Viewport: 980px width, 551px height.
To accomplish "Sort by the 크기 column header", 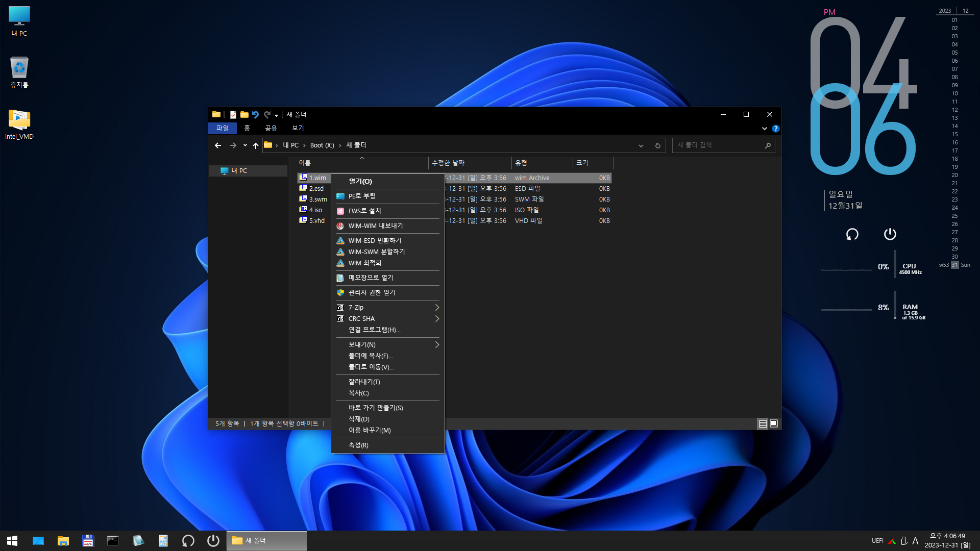I will (593, 163).
